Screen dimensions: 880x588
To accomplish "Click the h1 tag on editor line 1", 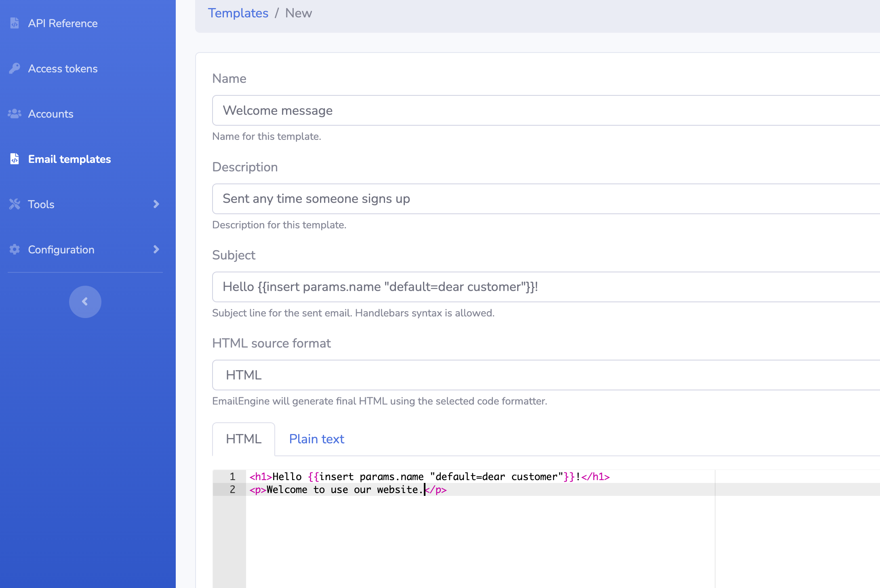I will click(260, 476).
